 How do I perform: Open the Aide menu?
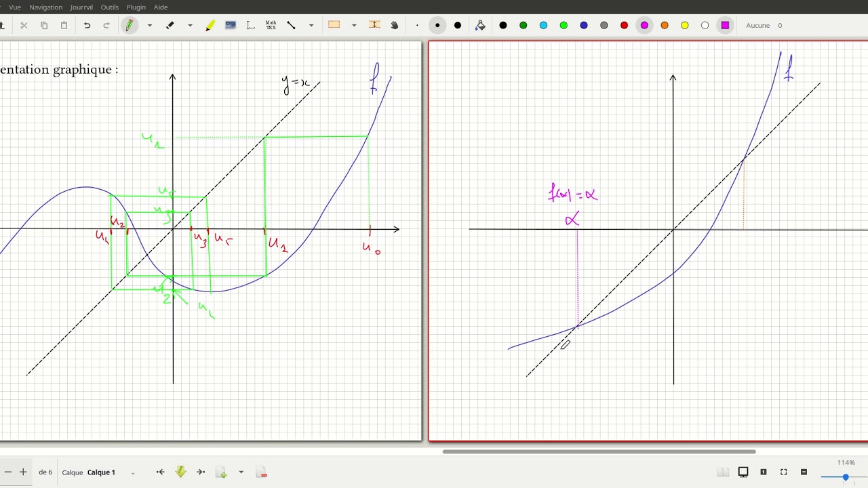pyautogui.click(x=161, y=7)
